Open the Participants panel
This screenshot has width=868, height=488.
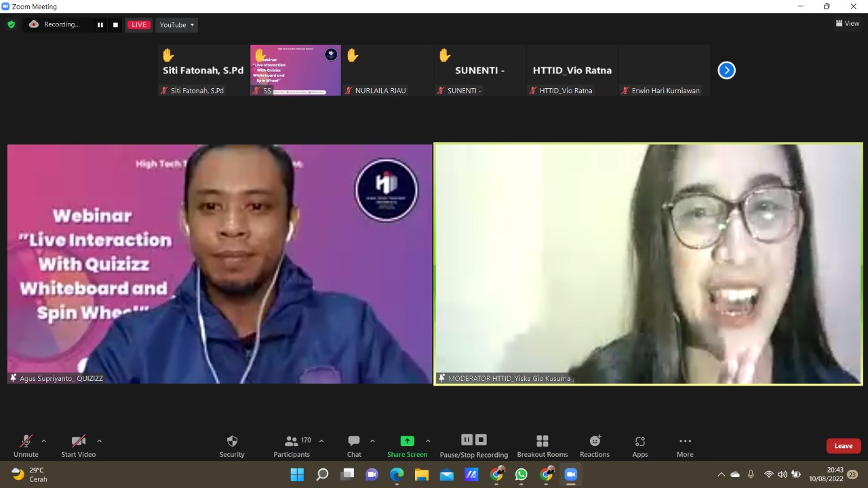pyautogui.click(x=292, y=446)
